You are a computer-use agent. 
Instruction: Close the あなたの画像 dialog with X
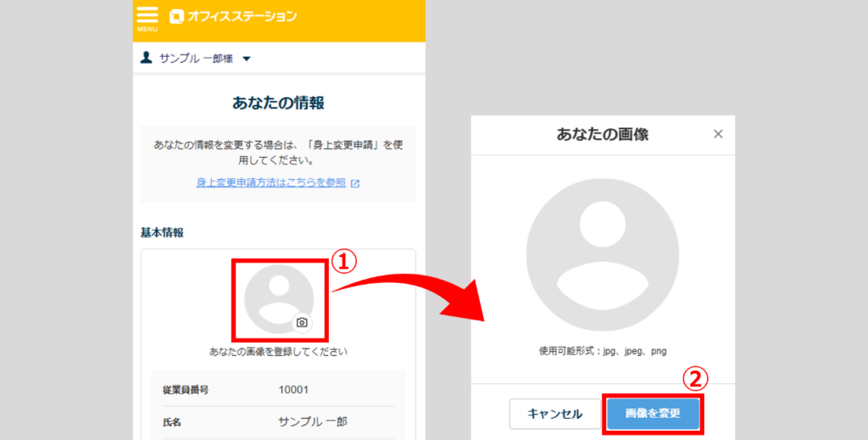coord(718,134)
